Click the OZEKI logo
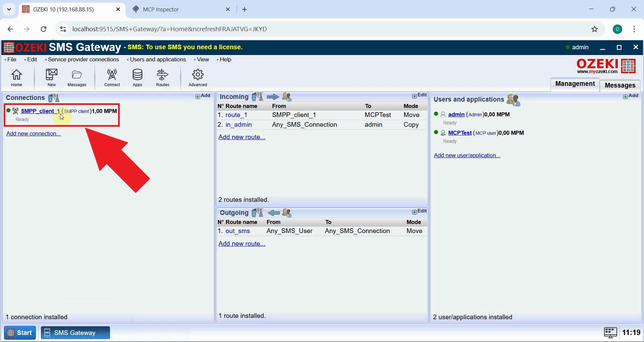Screen dimensions: 644x342 [x=605, y=66]
